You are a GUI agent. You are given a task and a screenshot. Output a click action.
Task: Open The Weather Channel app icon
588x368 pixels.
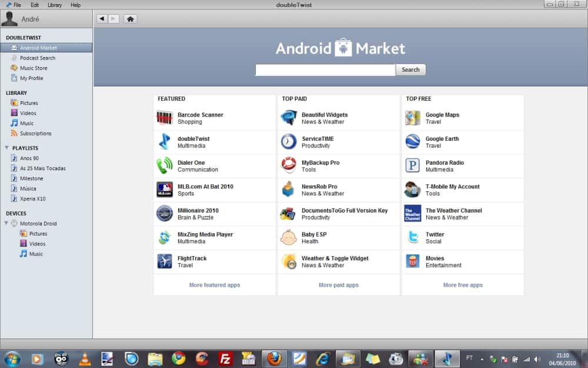pos(413,213)
